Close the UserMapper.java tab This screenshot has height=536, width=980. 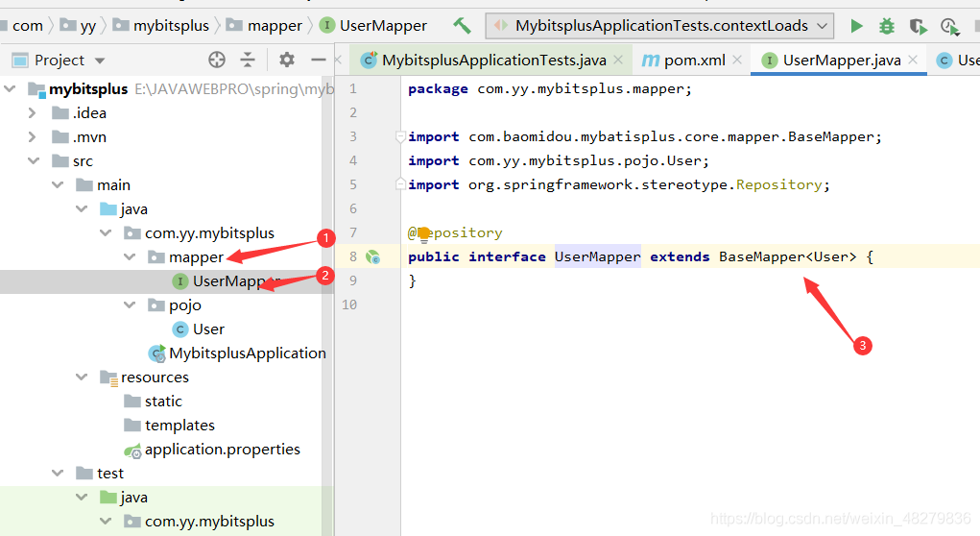point(913,60)
